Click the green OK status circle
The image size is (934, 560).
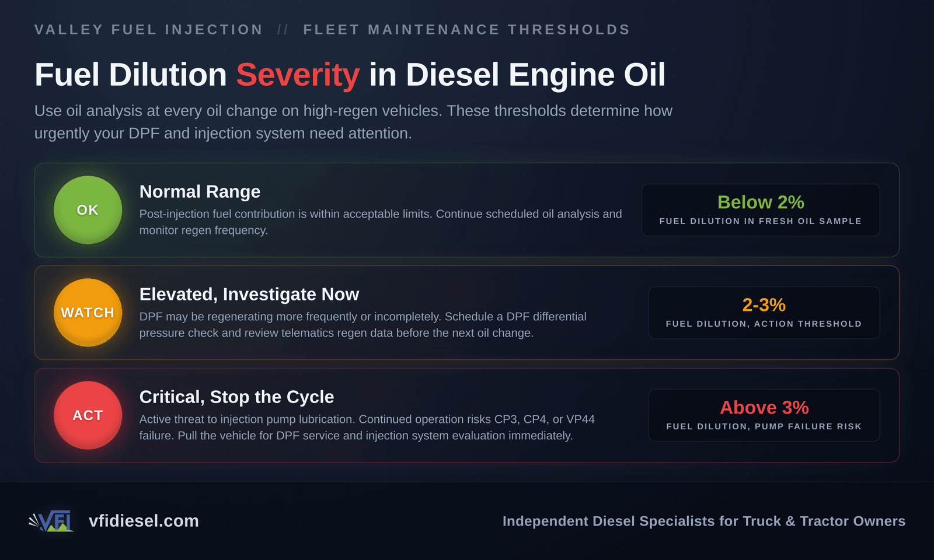88,210
